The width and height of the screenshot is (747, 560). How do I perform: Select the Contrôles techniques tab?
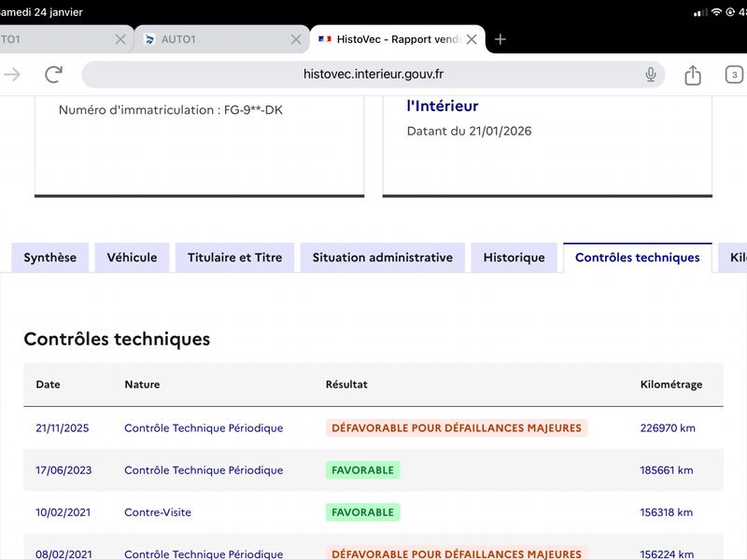637,258
